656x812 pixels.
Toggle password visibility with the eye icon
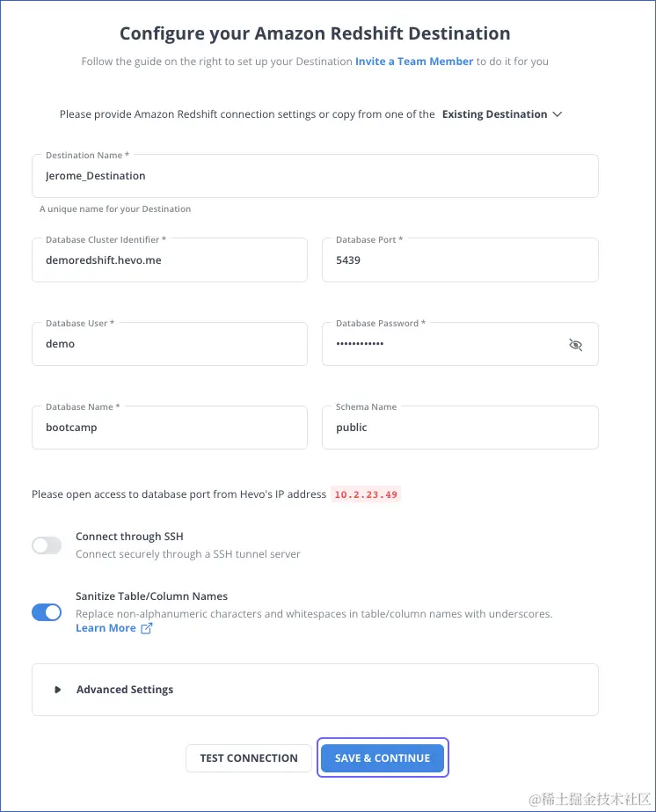coord(576,344)
